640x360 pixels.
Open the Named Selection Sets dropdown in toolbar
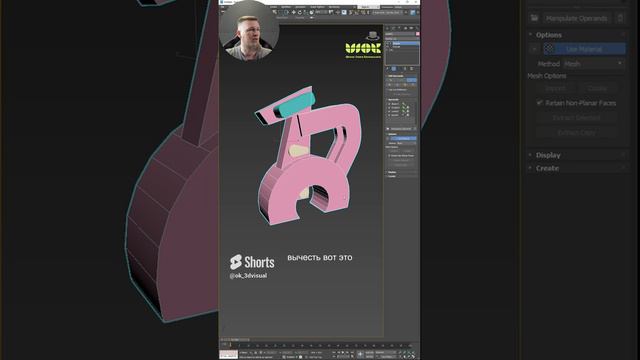387,13
